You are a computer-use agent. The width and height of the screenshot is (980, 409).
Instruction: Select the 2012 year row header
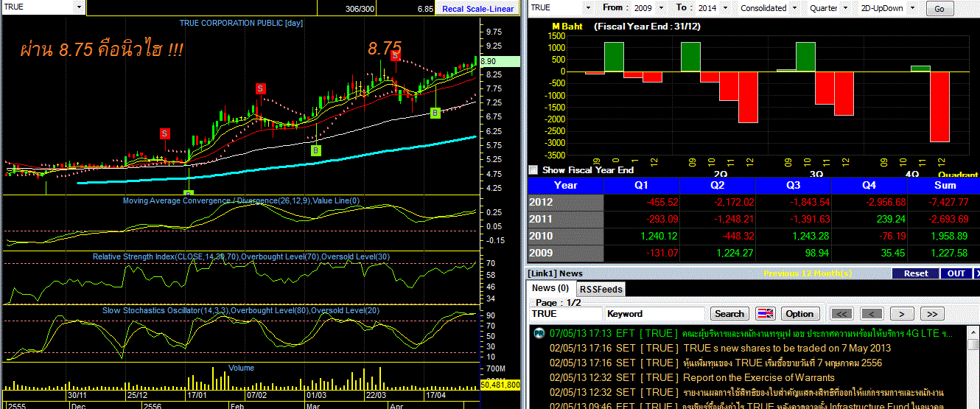566,201
